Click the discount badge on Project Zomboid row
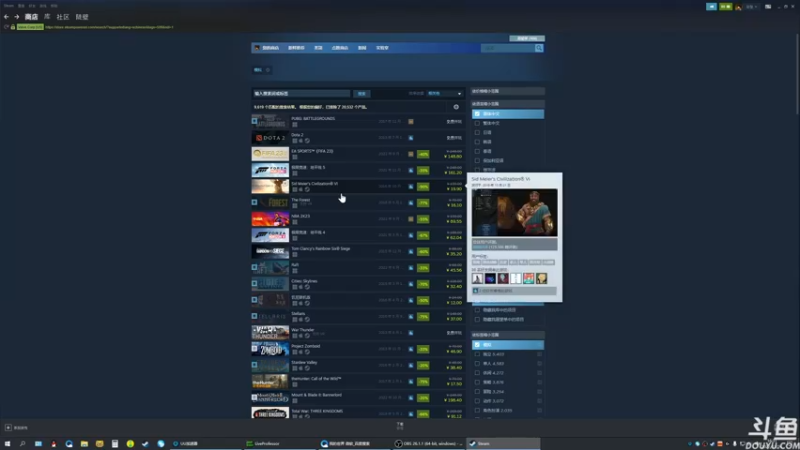 click(423, 349)
